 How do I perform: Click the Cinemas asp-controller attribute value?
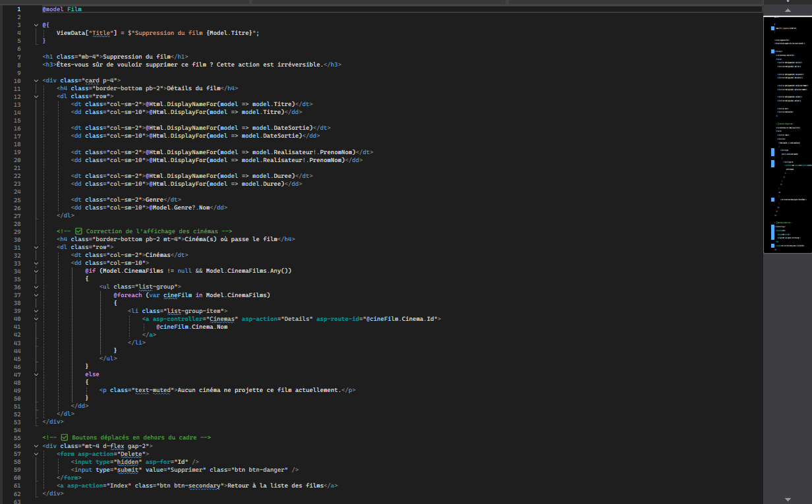221,318
